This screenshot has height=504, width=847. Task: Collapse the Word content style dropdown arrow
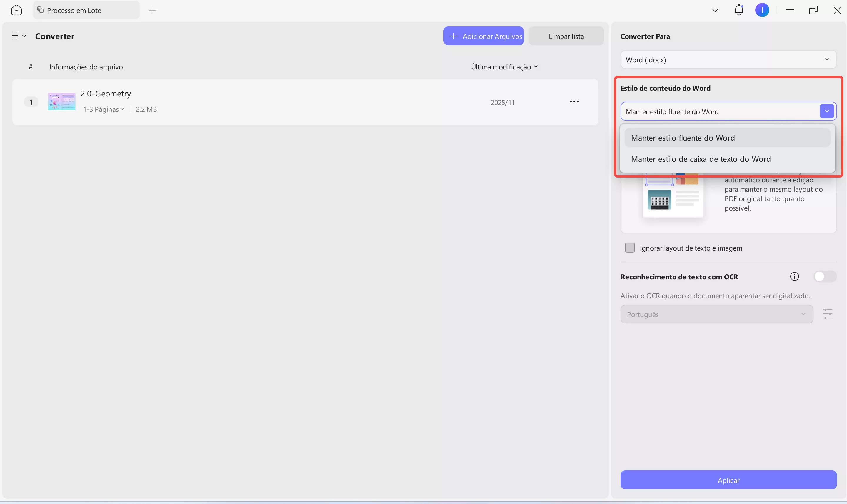827,111
